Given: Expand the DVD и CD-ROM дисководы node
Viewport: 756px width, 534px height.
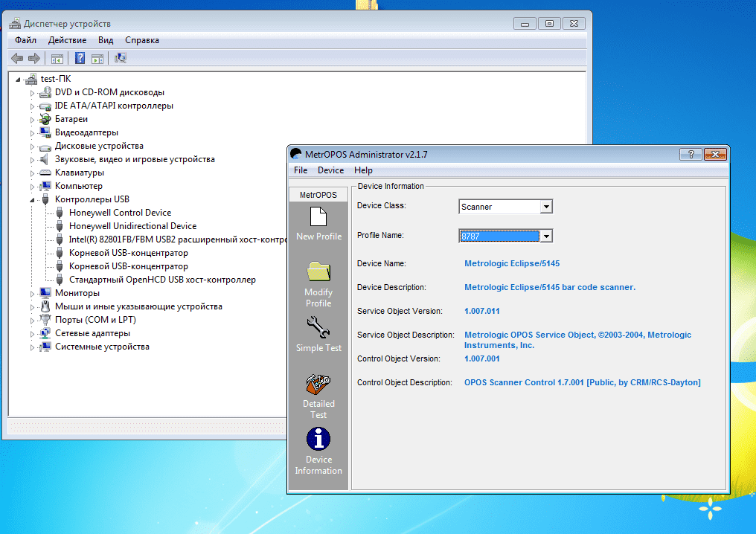Looking at the screenshot, I should pyautogui.click(x=32, y=92).
